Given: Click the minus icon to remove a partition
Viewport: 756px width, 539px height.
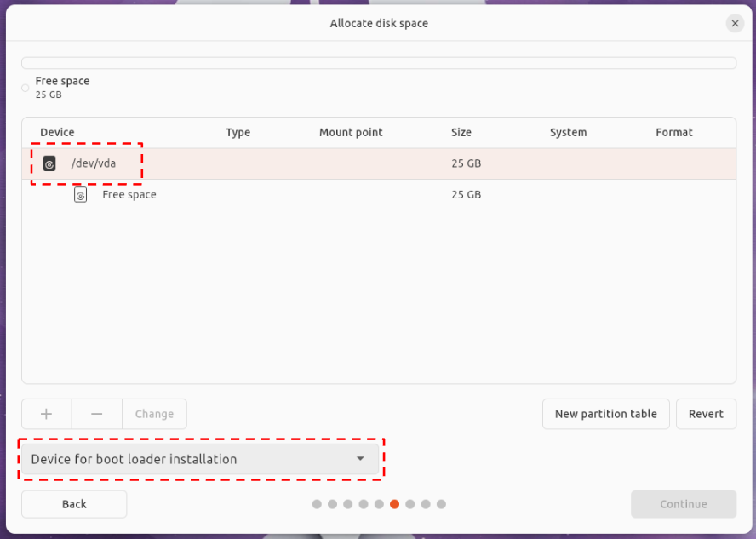Looking at the screenshot, I should click(x=96, y=414).
